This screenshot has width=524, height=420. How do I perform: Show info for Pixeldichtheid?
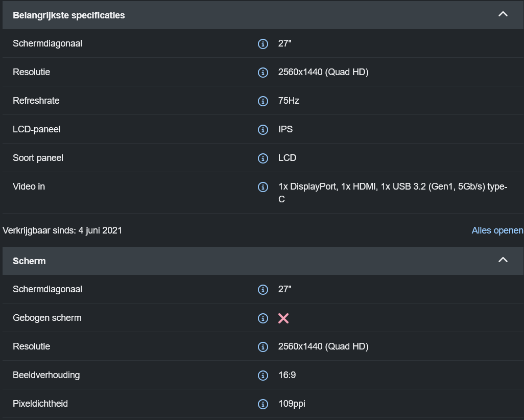tap(263, 404)
